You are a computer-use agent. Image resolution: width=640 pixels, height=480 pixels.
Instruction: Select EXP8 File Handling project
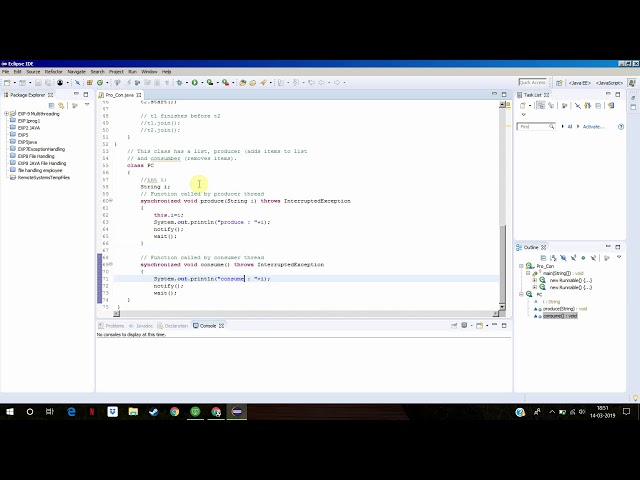(36, 156)
